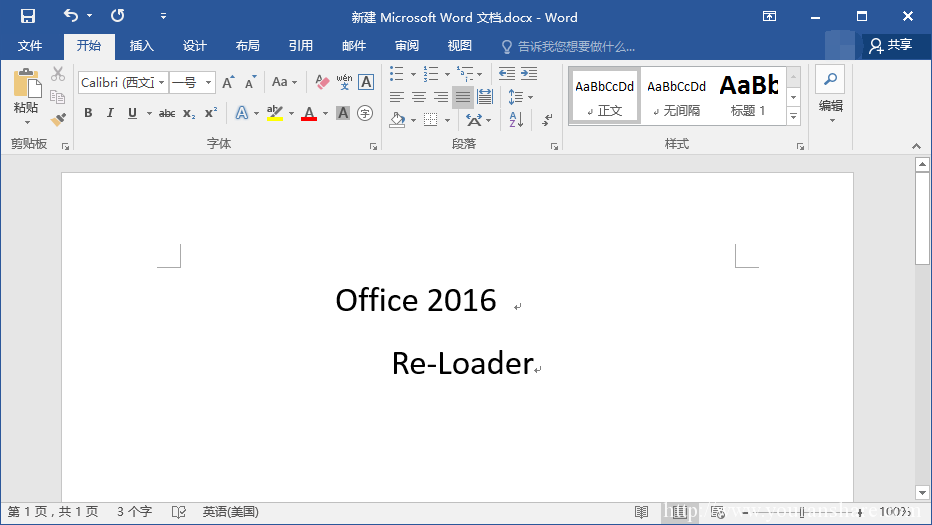Apply red font color

(x=308, y=113)
